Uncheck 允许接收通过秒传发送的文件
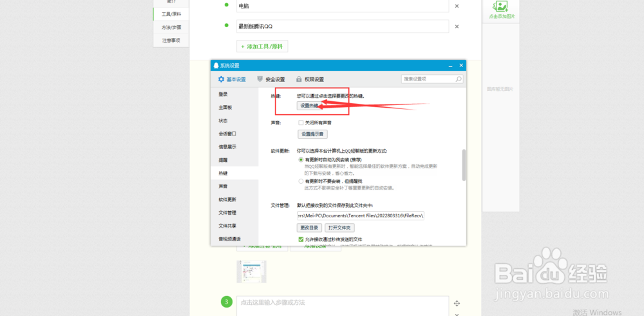The height and width of the screenshot is (316, 644). pyautogui.click(x=301, y=239)
